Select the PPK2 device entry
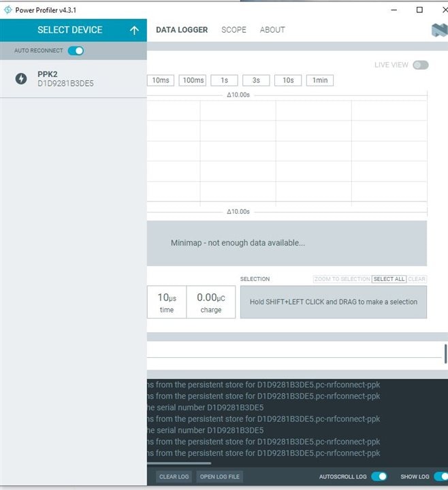Viewport: 448px width, 490px height. (73, 79)
